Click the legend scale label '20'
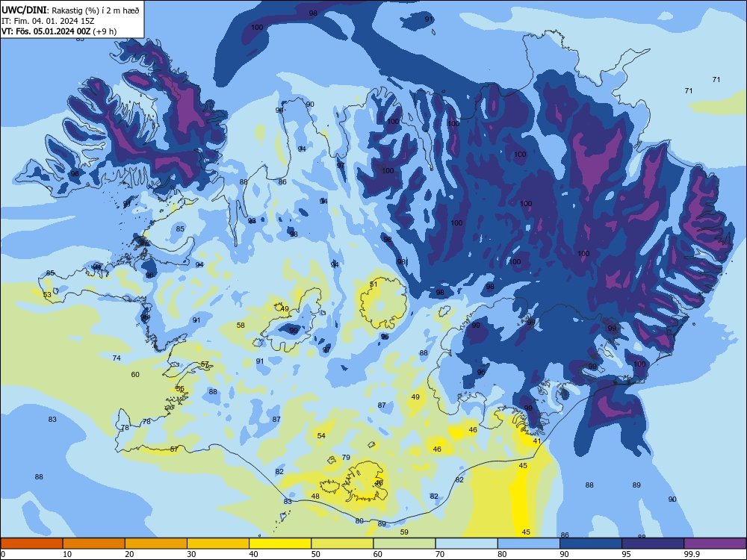 [x=129, y=554]
